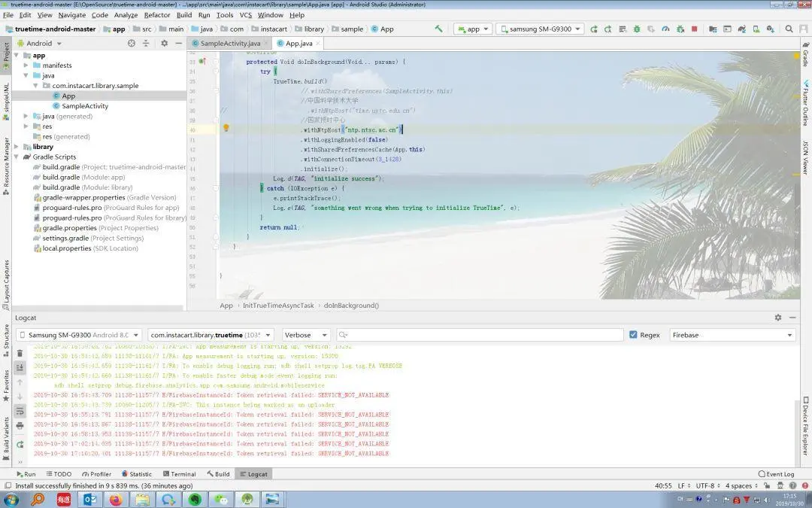
Task: Open the Android profiler gauge icon
Action: [x=665, y=29]
